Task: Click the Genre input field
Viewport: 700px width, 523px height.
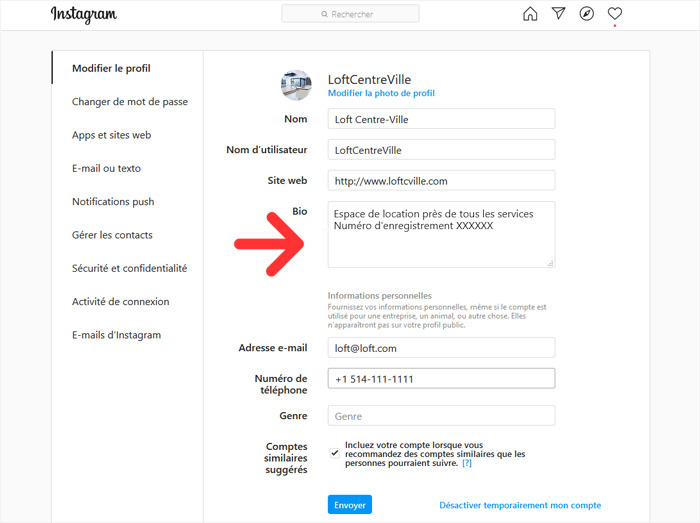Action: (x=441, y=416)
